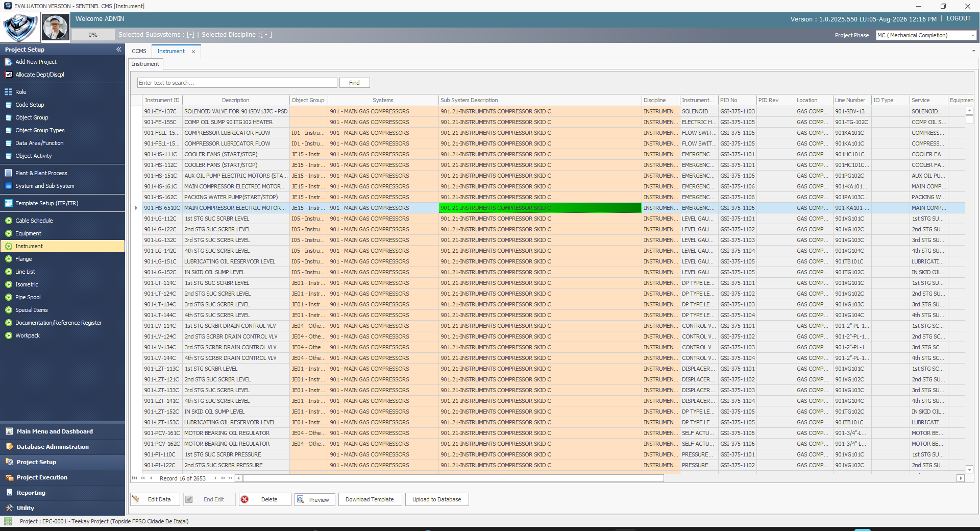
Task: Select the Instrument sub-tab
Action: (145, 64)
